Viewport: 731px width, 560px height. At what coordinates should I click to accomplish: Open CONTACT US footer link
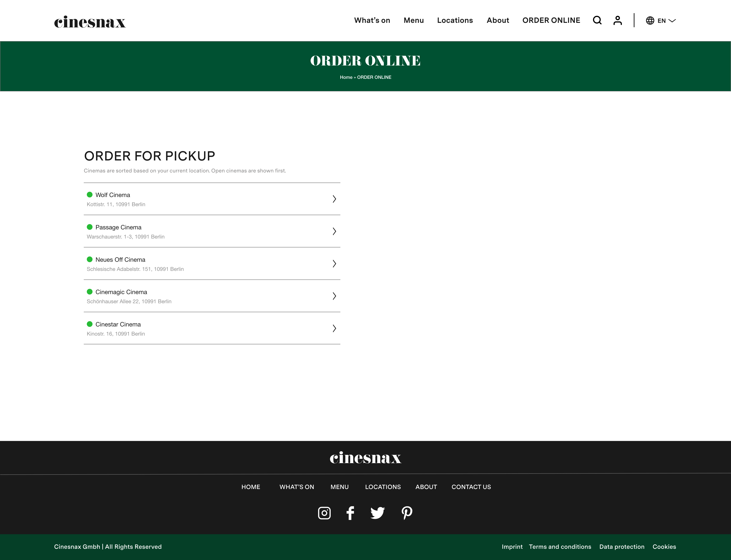coord(471,487)
